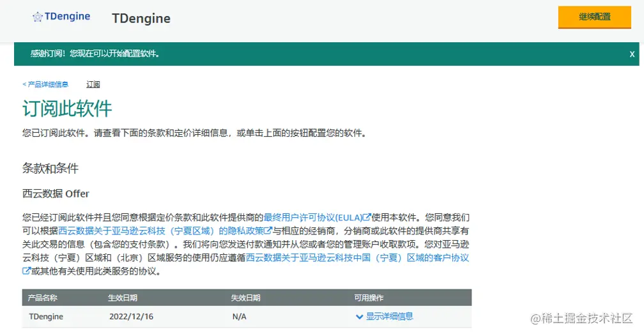644x336 pixels.
Task: Click the 失效日期 column header
Action: point(245,298)
